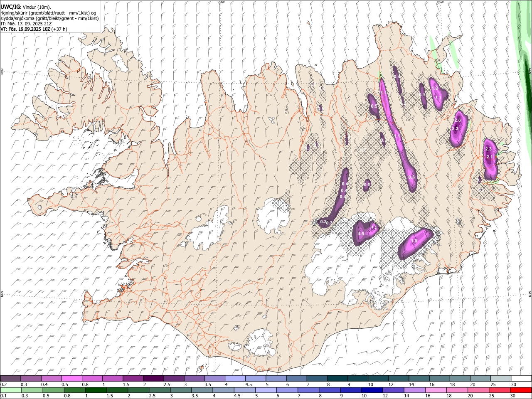Click the title text 'UWC/IG: Vindur (10m)'

click(26, 7)
